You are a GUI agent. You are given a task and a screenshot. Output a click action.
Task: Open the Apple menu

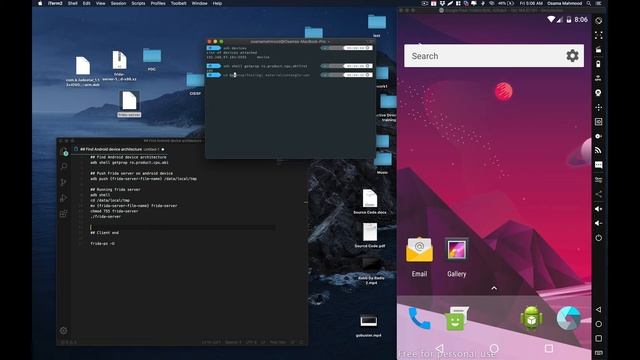[40, 3]
